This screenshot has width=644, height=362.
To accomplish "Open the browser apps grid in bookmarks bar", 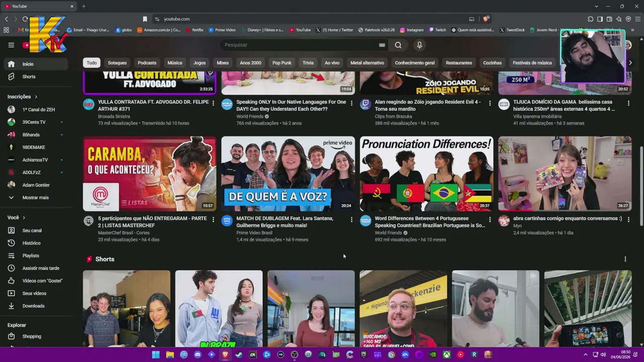I will [x=6, y=30].
